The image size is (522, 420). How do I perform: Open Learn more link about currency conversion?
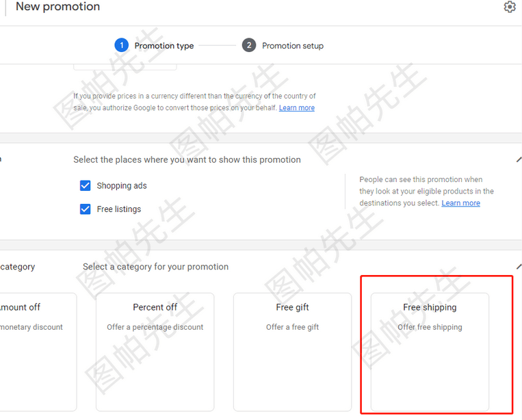click(x=297, y=108)
